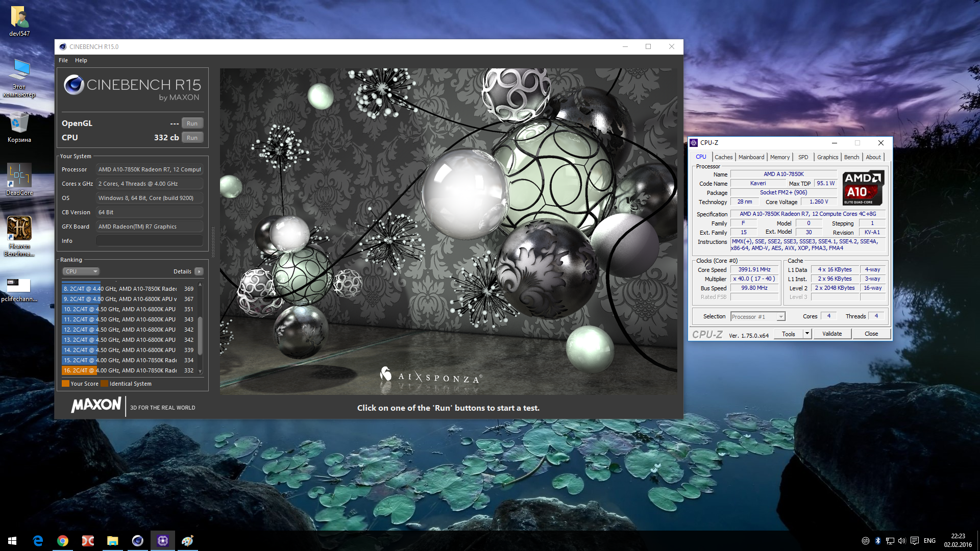Open the File menu in Cinebench

point(63,60)
